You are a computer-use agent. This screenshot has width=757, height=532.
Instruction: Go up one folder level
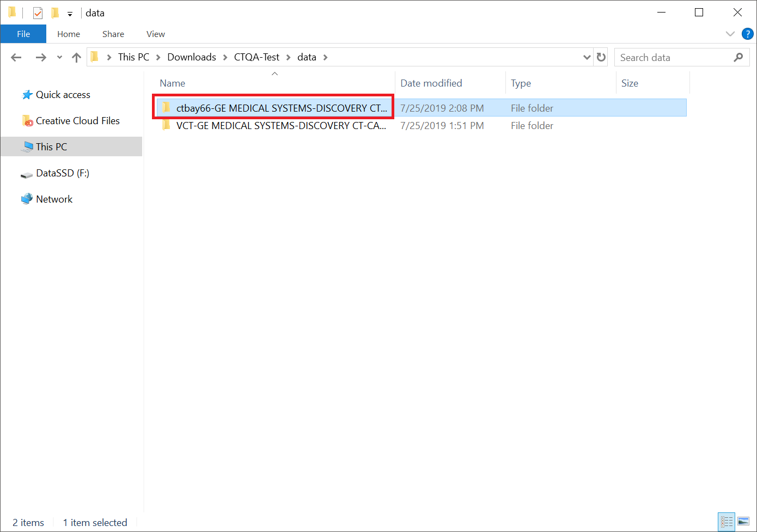(76, 57)
